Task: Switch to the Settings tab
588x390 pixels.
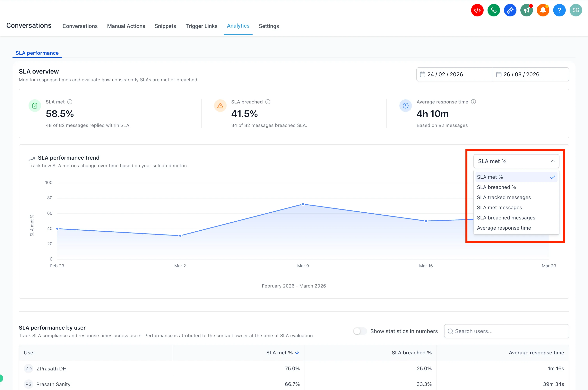Action: pyautogui.click(x=269, y=26)
